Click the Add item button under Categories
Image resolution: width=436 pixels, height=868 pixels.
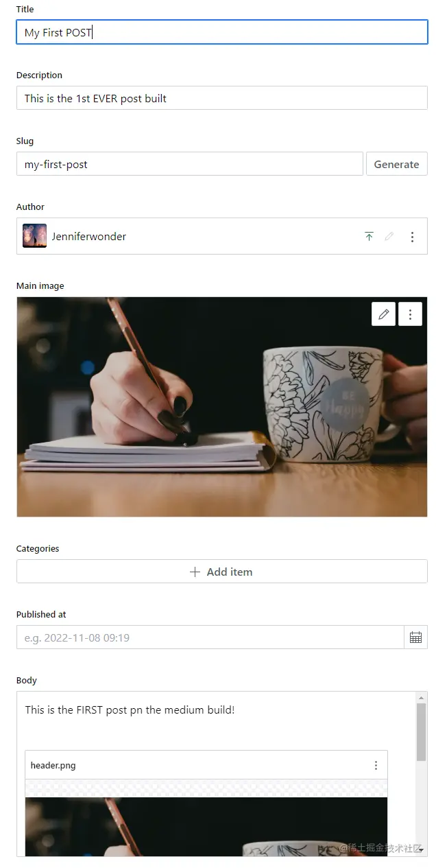(x=222, y=572)
